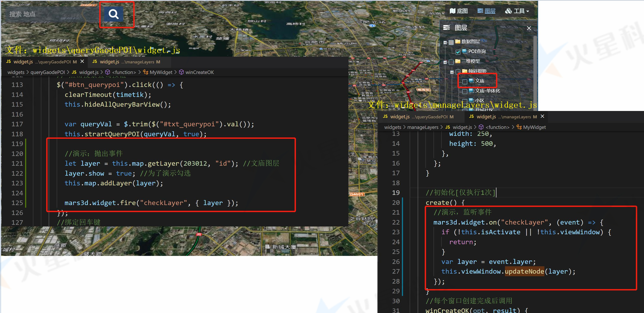Select the 文庙-单体化 layer label
The image size is (644, 313).
tap(487, 91)
